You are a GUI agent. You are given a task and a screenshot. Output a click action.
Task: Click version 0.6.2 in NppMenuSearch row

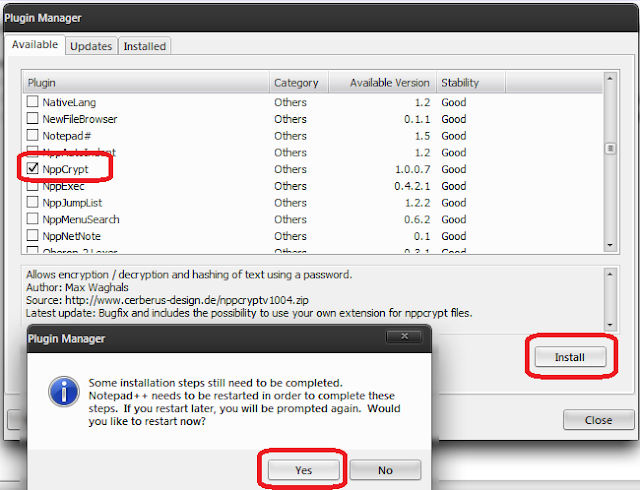pyautogui.click(x=417, y=219)
